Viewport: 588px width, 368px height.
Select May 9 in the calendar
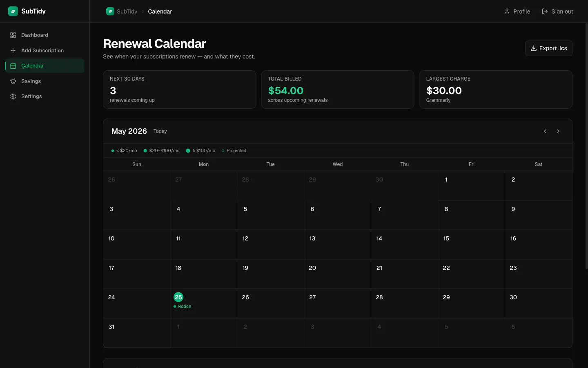(538, 215)
